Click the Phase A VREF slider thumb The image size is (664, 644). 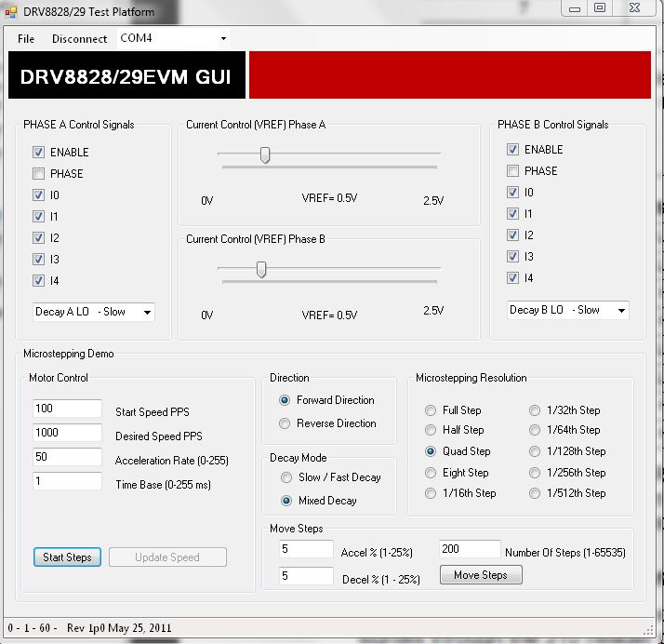click(x=265, y=155)
